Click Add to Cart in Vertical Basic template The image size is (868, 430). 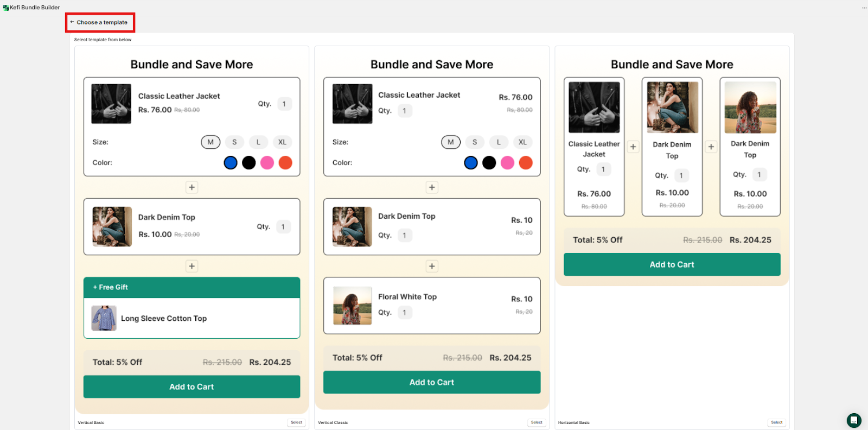pos(192,387)
